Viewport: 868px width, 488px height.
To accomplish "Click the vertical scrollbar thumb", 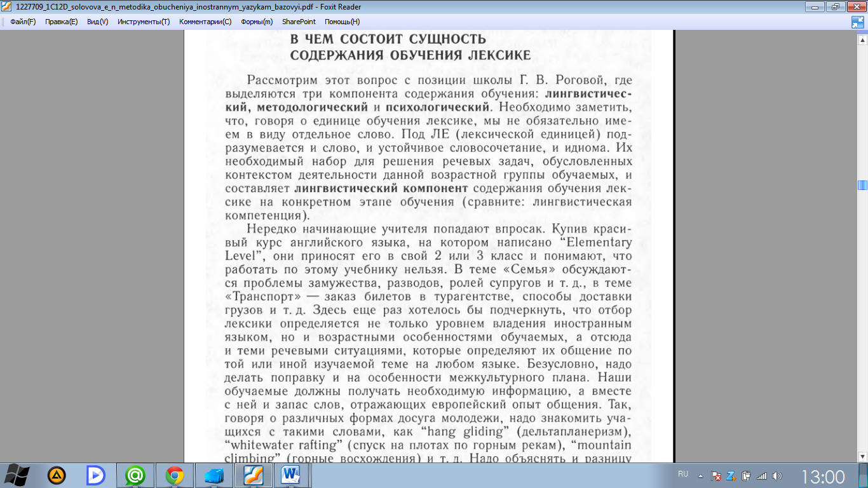I will pyautogui.click(x=862, y=185).
